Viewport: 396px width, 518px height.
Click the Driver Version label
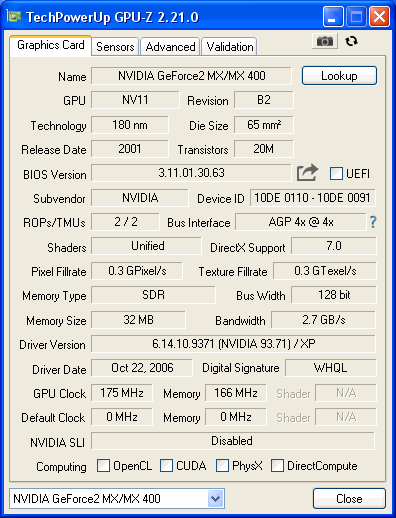tap(52, 345)
